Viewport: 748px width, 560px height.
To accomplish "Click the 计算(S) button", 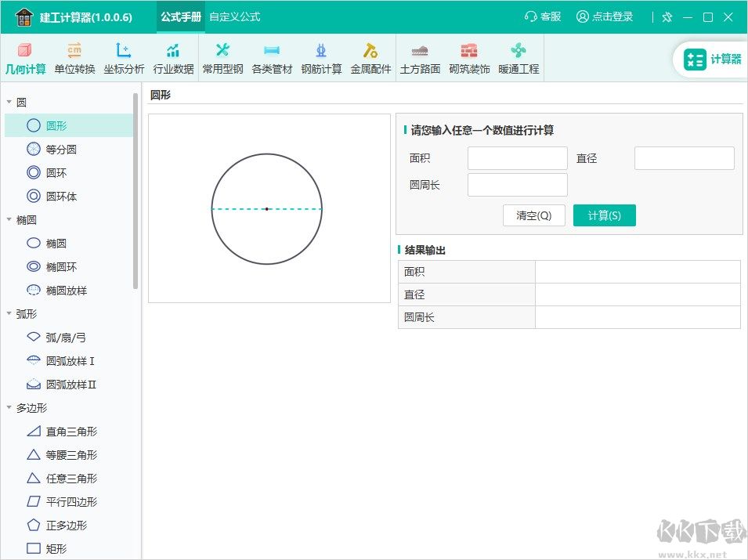I will (x=604, y=215).
